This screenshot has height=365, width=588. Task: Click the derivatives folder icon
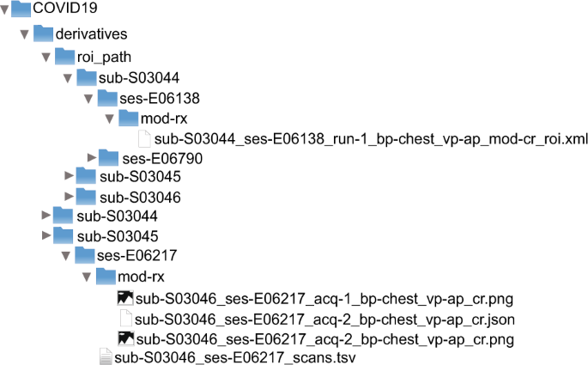tap(44, 34)
